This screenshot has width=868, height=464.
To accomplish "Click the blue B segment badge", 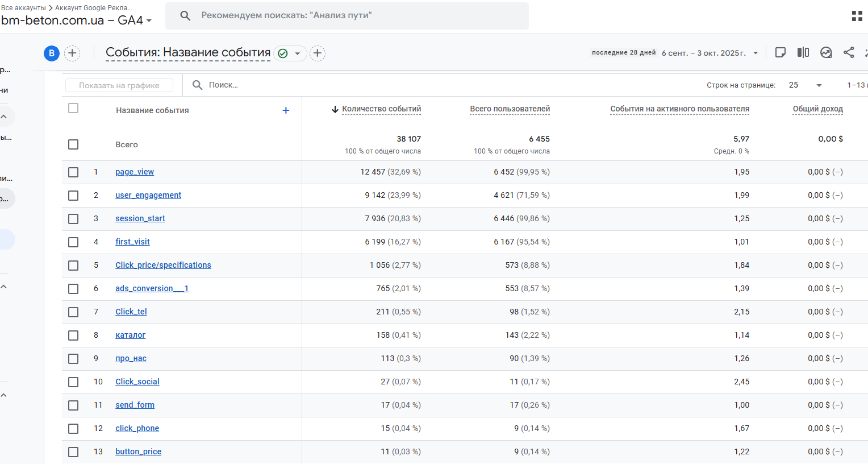I will point(52,53).
